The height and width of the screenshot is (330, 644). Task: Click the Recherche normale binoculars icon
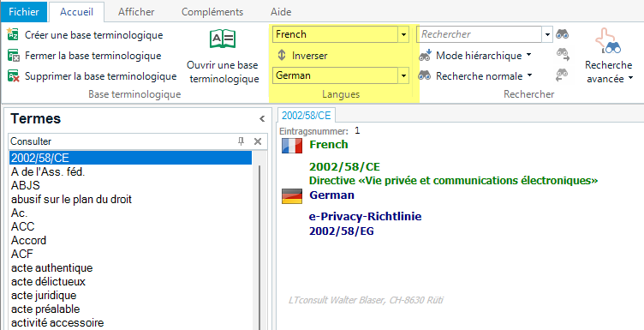[x=425, y=75]
